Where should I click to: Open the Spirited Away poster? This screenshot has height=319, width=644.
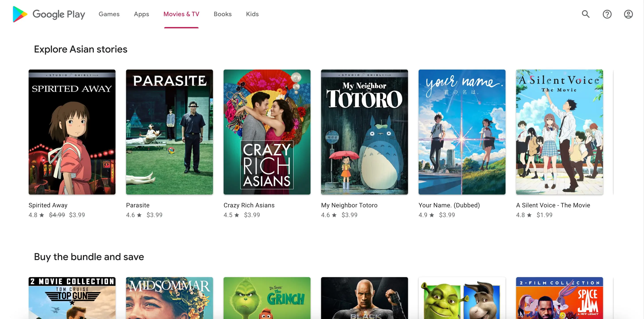point(72,132)
